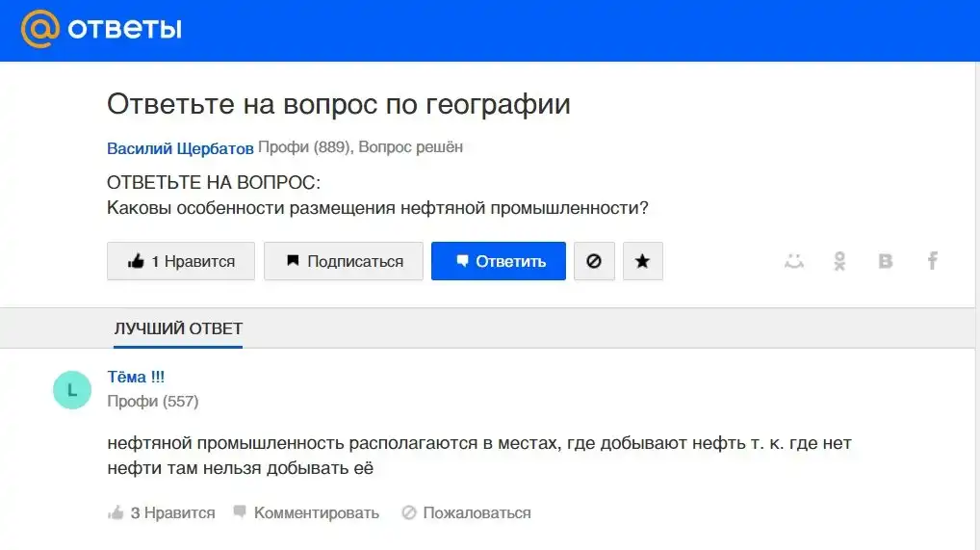This screenshot has width=980, height=550.
Task: Click the question title 'Ответьте на вопрос по географии'
Action: (x=338, y=104)
